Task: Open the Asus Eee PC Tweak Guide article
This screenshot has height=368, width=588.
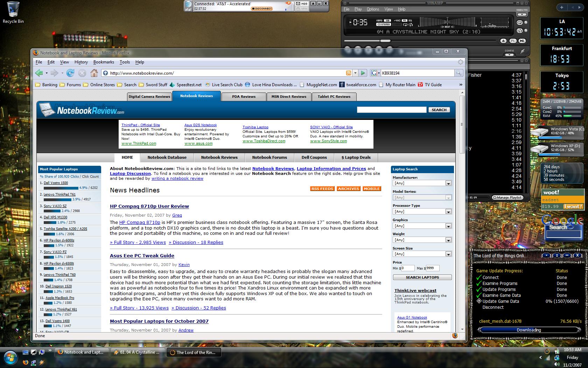Action: pyautogui.click(x=142, y=256)
